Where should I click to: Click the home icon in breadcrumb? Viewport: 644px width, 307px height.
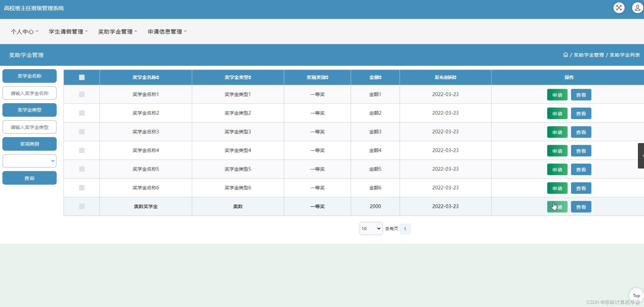[x=565, y=55]
